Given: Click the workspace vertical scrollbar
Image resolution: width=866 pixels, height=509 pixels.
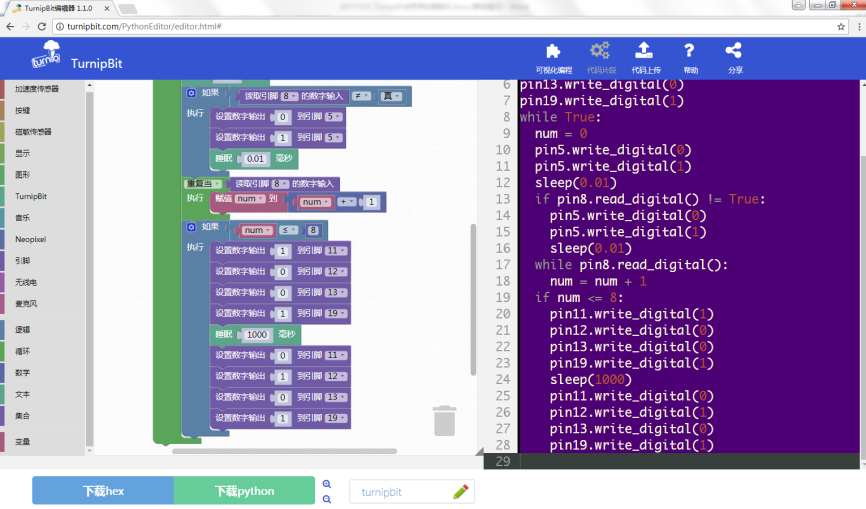Looking at the screenshot, I should tap(473, 299).
